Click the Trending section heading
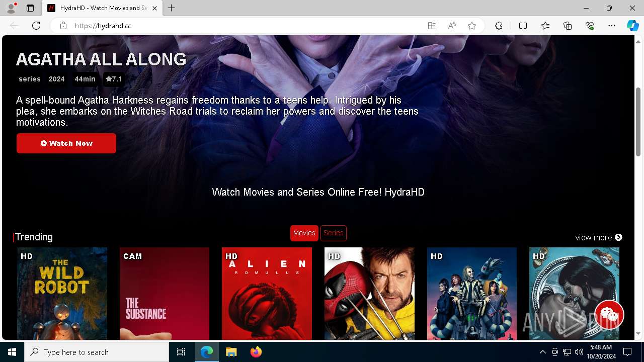 pyautogui.click(x=34, y=237)
